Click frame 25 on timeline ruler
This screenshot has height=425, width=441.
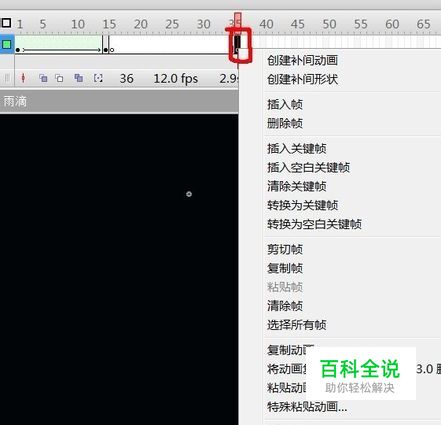[172, 24]
